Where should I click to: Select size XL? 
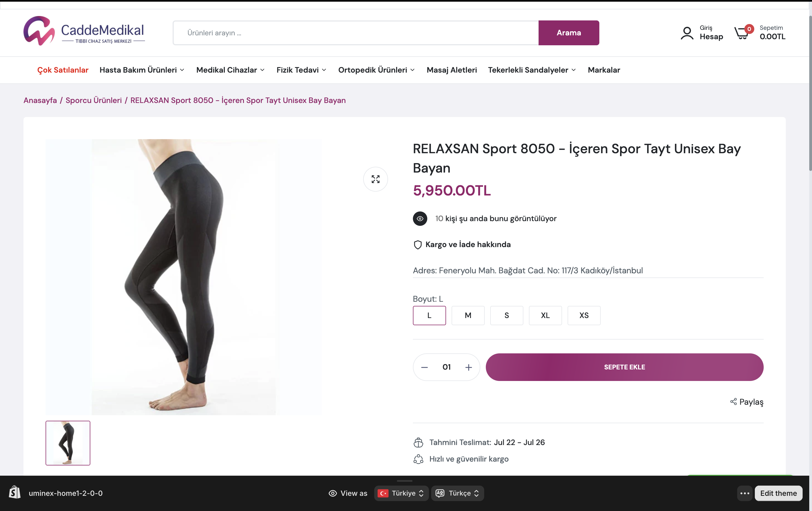coord(545,315)
